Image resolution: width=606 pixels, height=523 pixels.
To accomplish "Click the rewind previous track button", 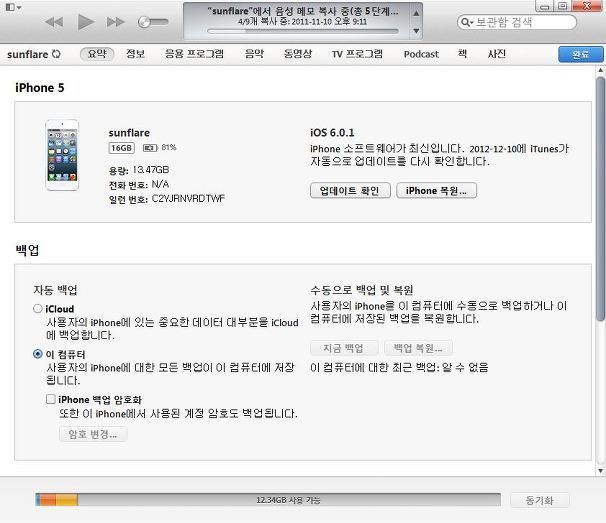I will point(54,22).
